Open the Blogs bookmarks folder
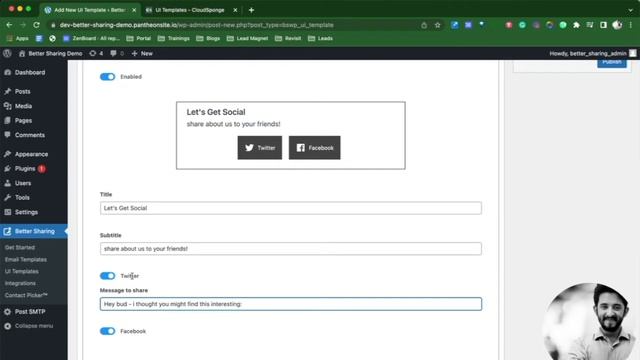Viewport: 640px width, 360px height. tap(208, 38)
